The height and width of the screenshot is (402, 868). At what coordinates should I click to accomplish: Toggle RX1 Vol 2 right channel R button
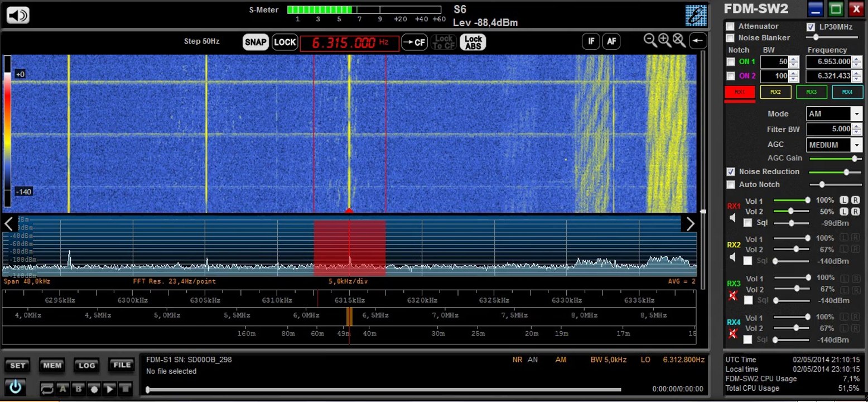coord(855,212)
